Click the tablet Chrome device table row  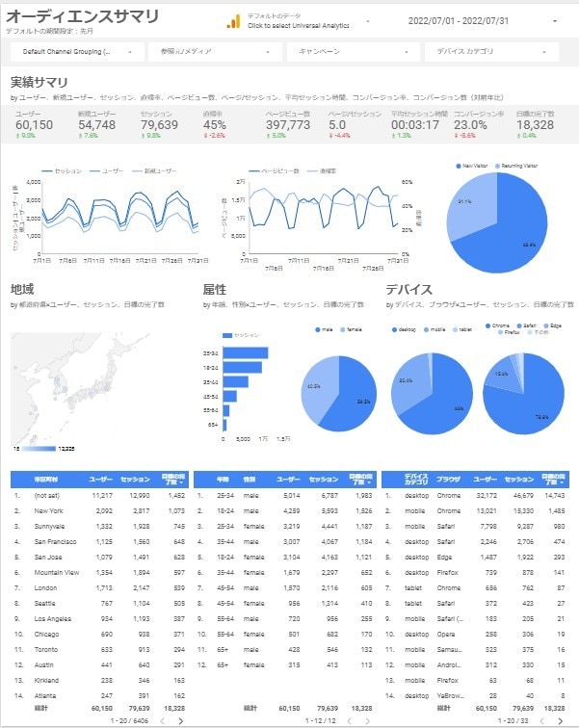click(475, 587)
